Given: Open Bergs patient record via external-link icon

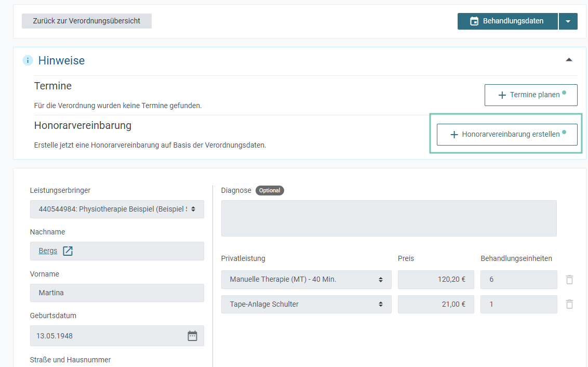Looking at the screenshot, I should coord(68,251).
